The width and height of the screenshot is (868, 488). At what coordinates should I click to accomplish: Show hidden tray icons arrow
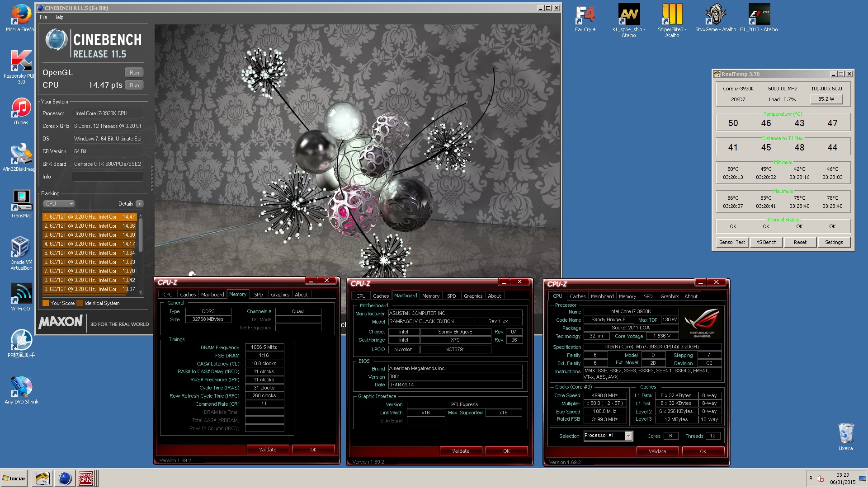tap(811, 478)
